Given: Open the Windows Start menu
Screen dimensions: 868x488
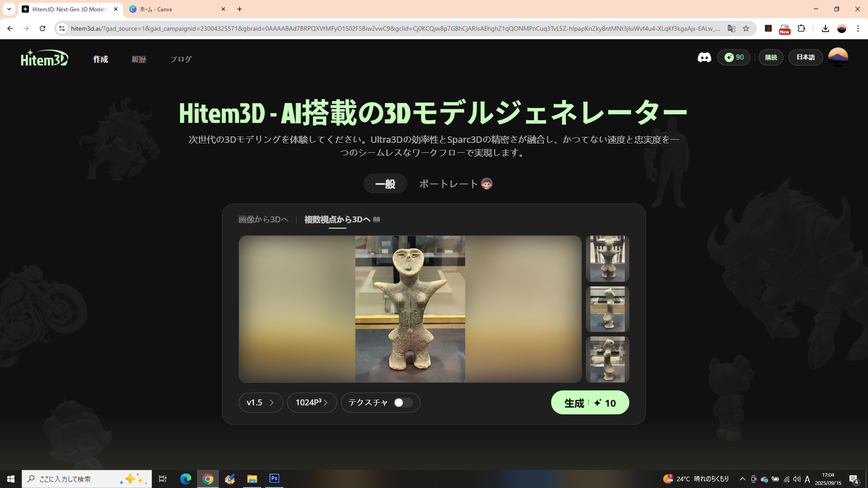Looking at the screenshot, I should pyautogui.click(x=11, y=479).
